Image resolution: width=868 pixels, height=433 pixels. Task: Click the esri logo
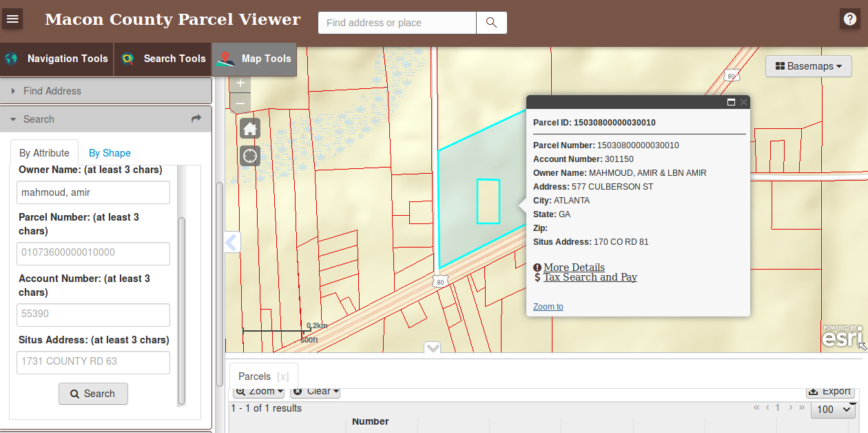[841, 338]
